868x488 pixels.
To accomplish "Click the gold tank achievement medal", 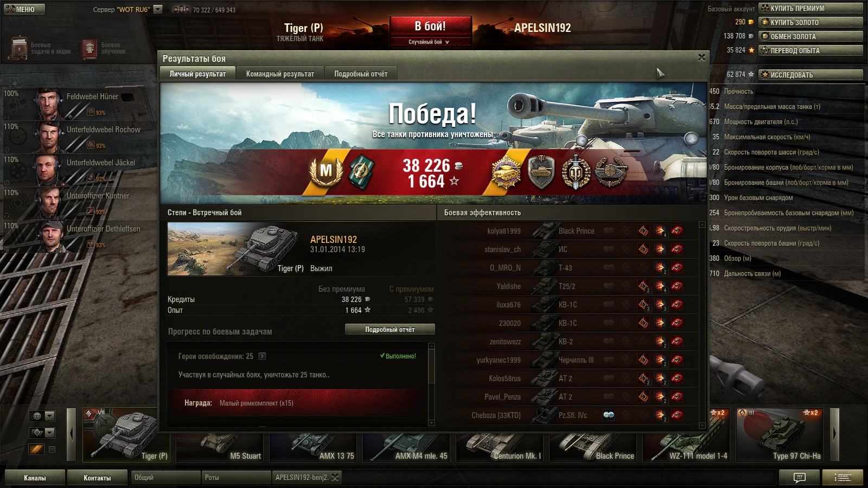I will pyautogui.click(x=506, y=172).
